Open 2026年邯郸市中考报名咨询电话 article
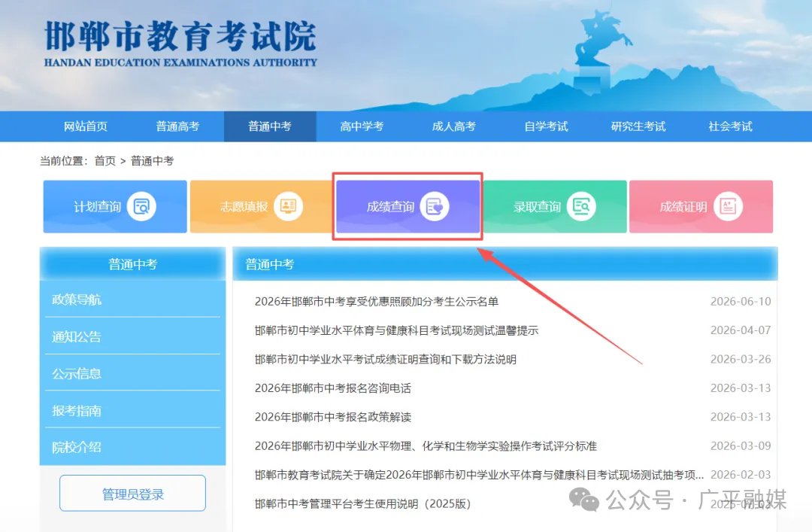The height and width of the screenshot is (532, 812). 332,388
